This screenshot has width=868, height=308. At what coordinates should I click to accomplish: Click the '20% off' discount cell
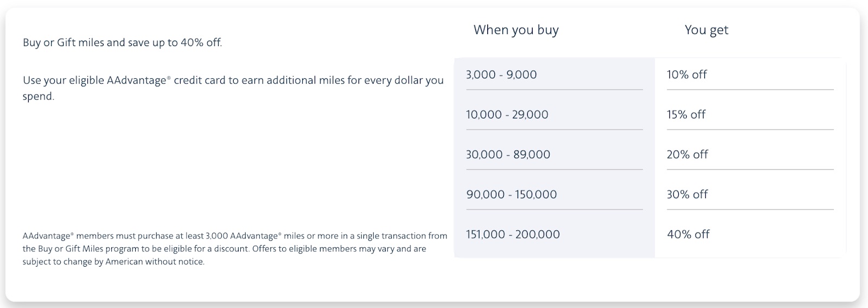687,155
